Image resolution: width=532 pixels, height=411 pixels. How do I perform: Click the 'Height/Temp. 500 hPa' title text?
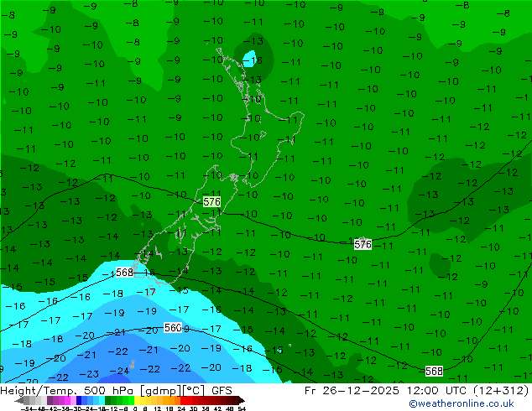pos(68,391)
